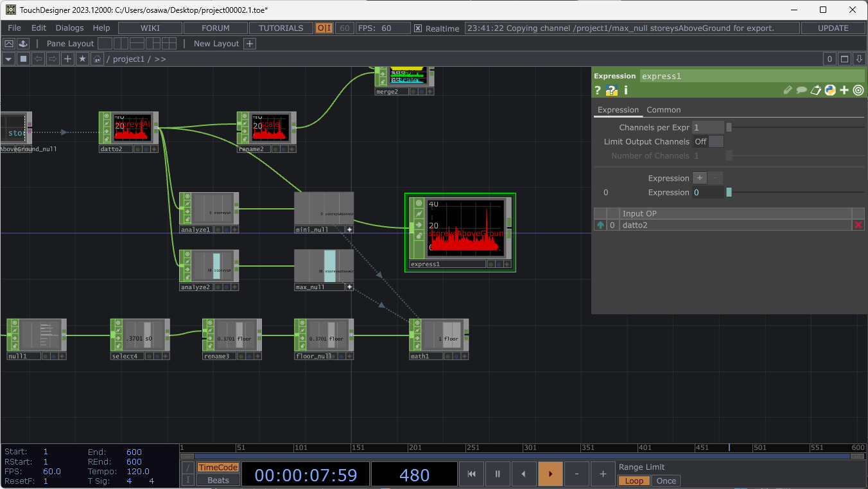868x489 pixels.
Task: Select the left-right split pane layout
Action: pyautogui.click(x=121, y=44)
